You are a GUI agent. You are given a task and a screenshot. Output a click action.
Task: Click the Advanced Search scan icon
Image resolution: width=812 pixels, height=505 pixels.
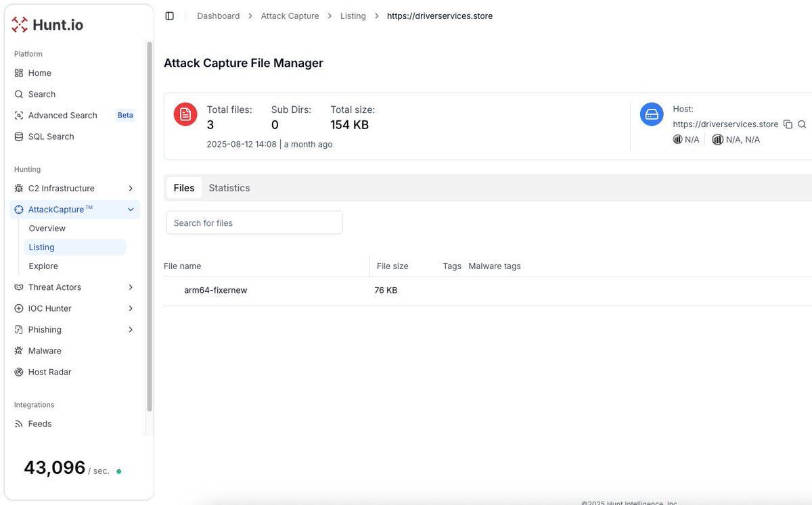click(19, 116)
